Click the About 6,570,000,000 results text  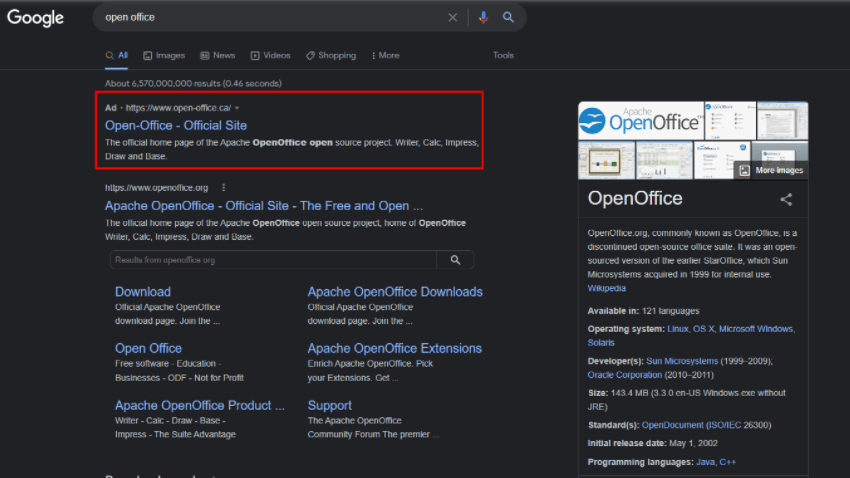click(193, 83)
